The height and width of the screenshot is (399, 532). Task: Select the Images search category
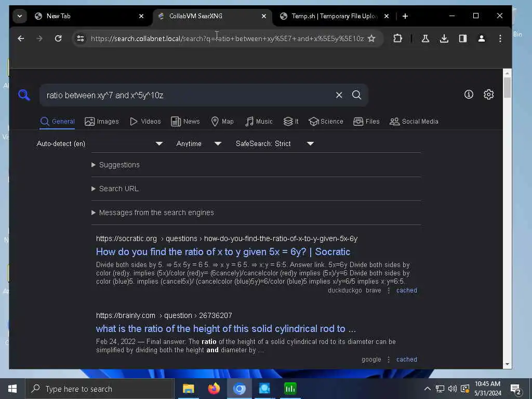click(102, 122)
